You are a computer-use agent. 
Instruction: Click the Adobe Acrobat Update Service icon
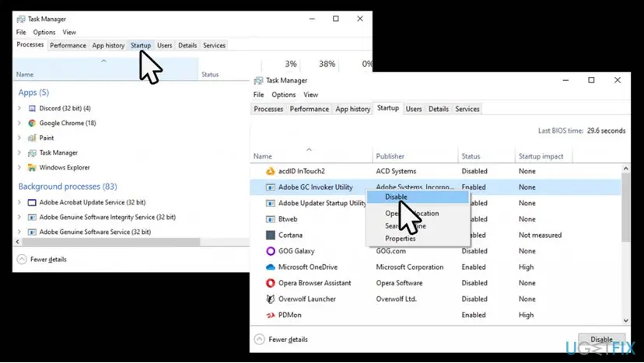point(32,202)
